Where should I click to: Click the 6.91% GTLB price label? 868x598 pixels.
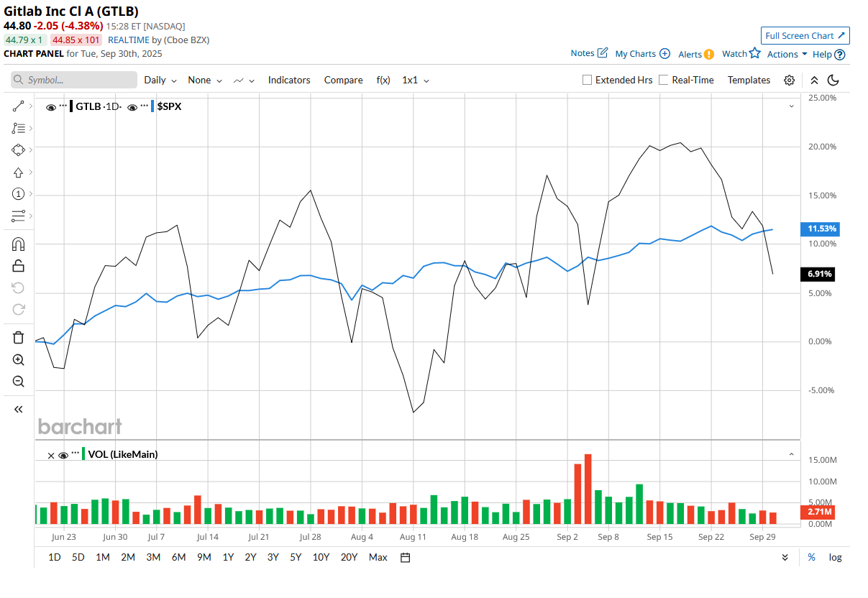pyautogui.click(x=819, y=274)
